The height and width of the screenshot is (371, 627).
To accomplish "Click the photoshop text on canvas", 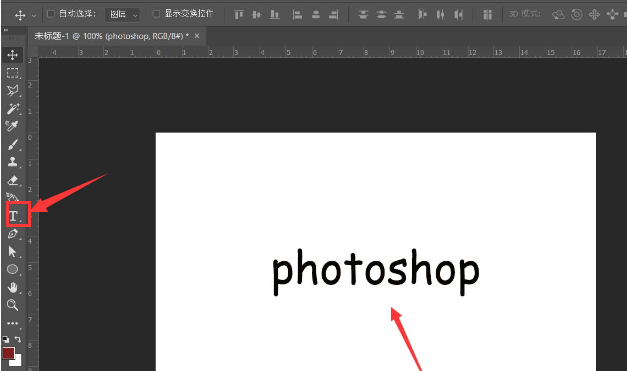I will [375, 271].
